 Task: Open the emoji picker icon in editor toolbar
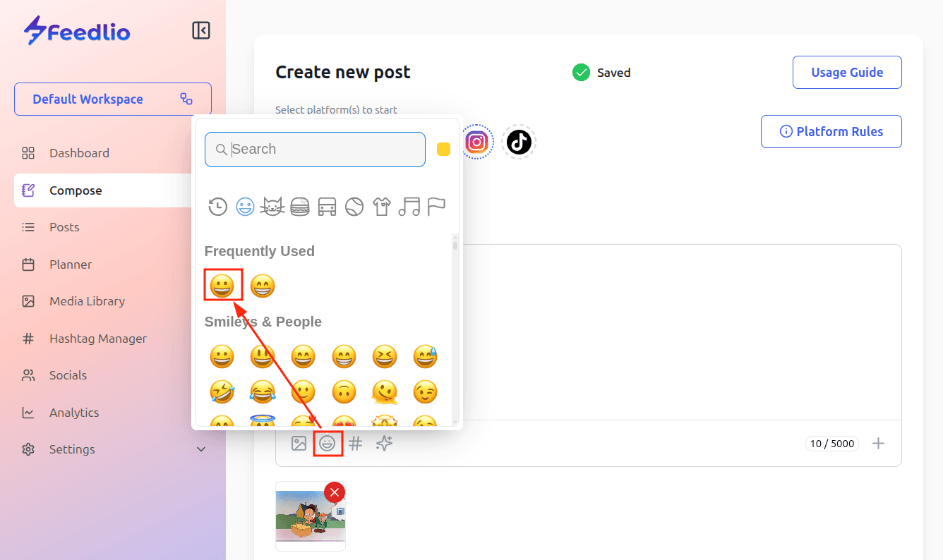[x=327, y=444]
